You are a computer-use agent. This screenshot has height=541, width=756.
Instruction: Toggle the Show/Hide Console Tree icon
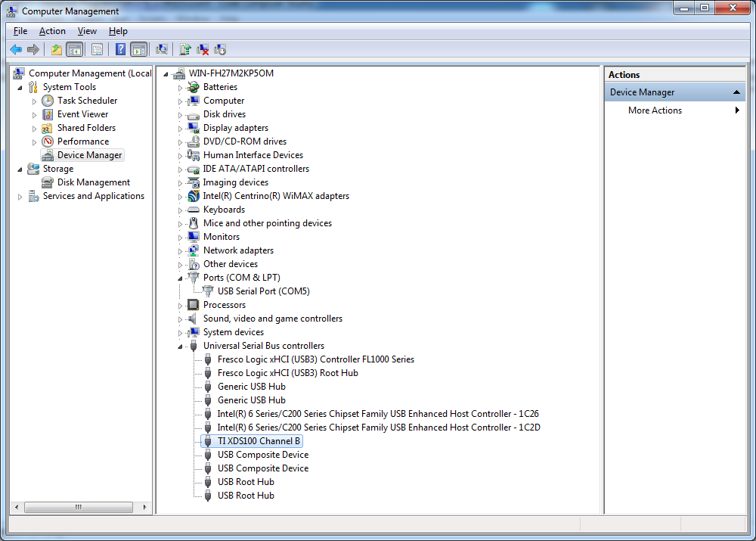point(75,49)
